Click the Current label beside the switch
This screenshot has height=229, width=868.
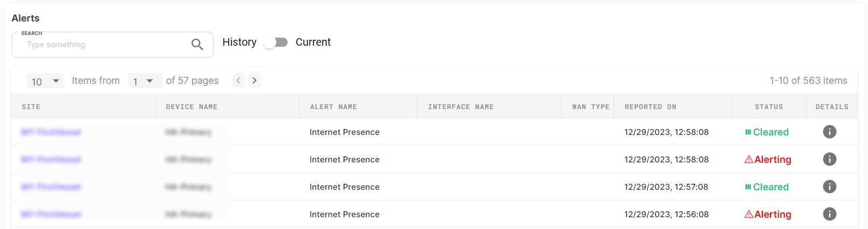(313, 42)
